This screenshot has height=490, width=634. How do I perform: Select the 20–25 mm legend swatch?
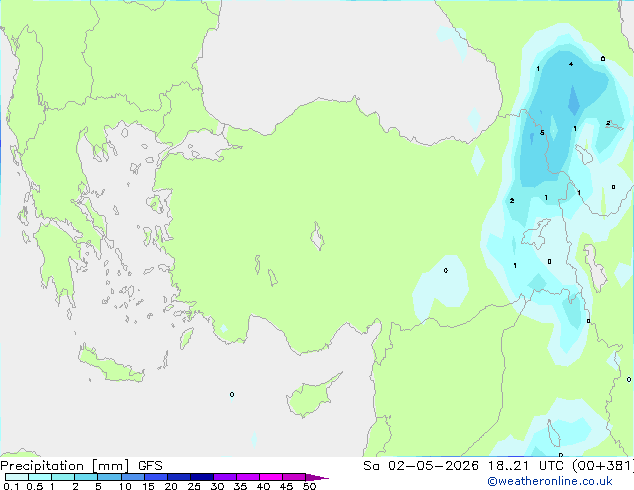coord(179,477)
